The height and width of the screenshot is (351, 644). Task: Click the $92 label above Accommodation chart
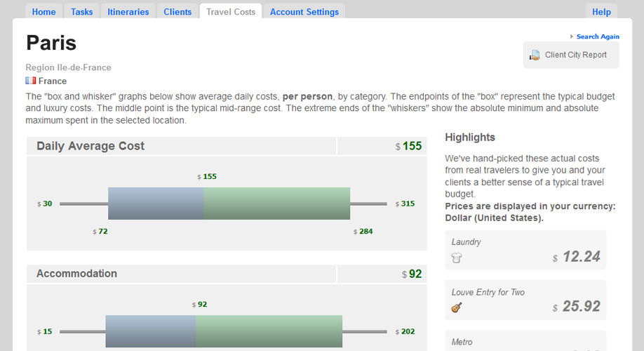pyautogui.click(x=200, y=304)
